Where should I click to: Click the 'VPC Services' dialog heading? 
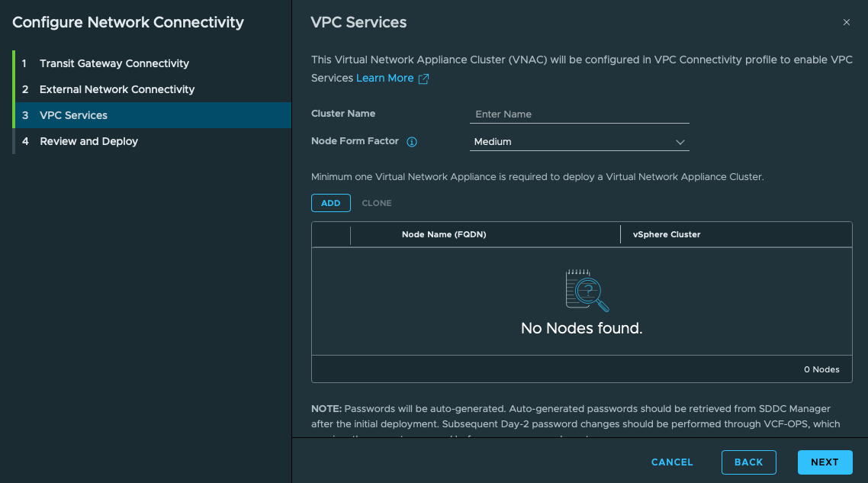pyautogui.click(x=358, y=22)
